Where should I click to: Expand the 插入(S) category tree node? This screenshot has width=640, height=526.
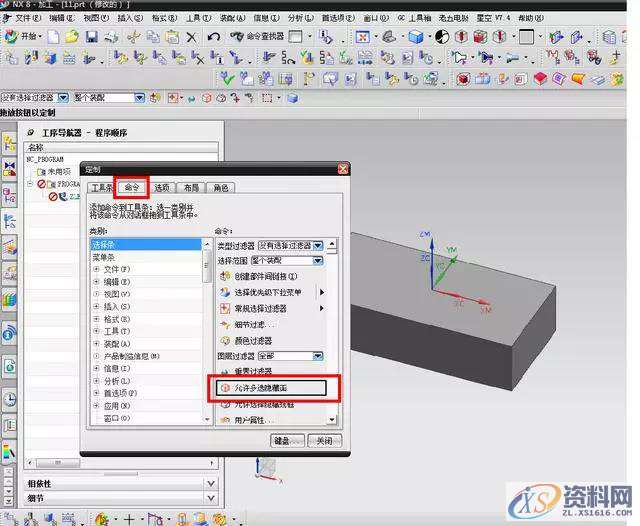97,305
